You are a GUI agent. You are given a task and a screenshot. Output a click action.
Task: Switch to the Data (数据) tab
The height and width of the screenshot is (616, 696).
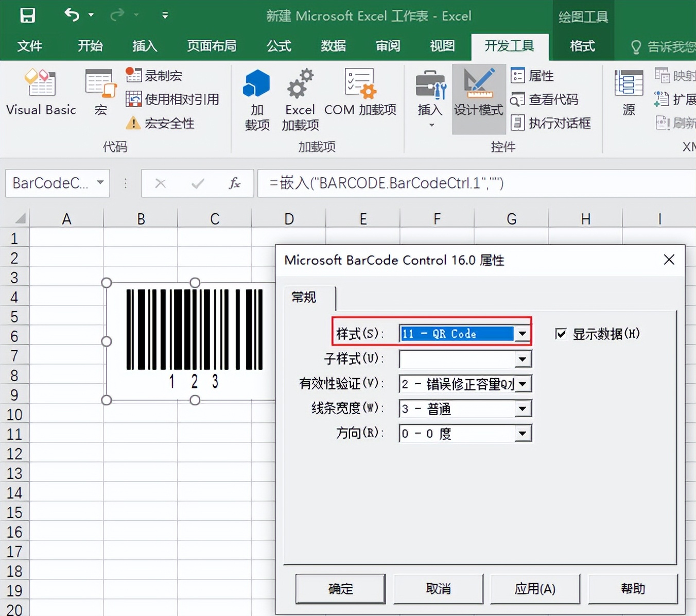pyautogui.click(x=333, y=46)
